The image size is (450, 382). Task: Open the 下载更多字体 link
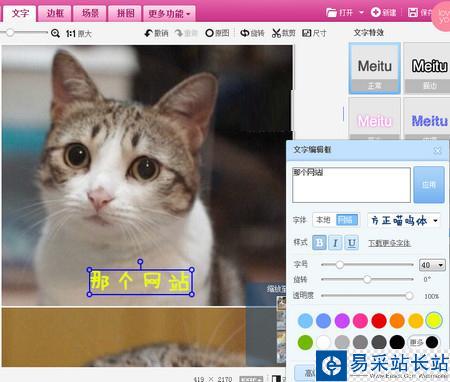tap(389, 243)
